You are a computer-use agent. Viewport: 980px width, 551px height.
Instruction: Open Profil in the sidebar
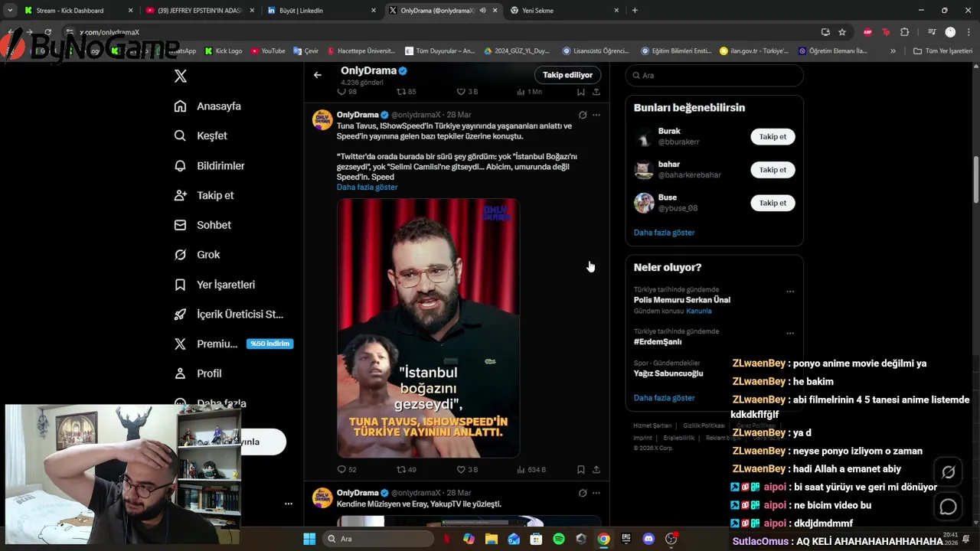198,373
